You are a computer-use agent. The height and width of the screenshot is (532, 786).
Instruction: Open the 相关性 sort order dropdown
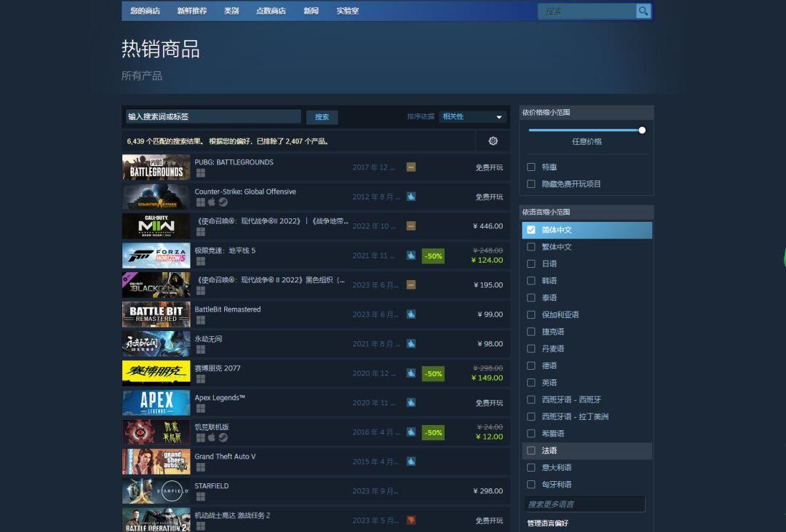(x=472, y=117)
